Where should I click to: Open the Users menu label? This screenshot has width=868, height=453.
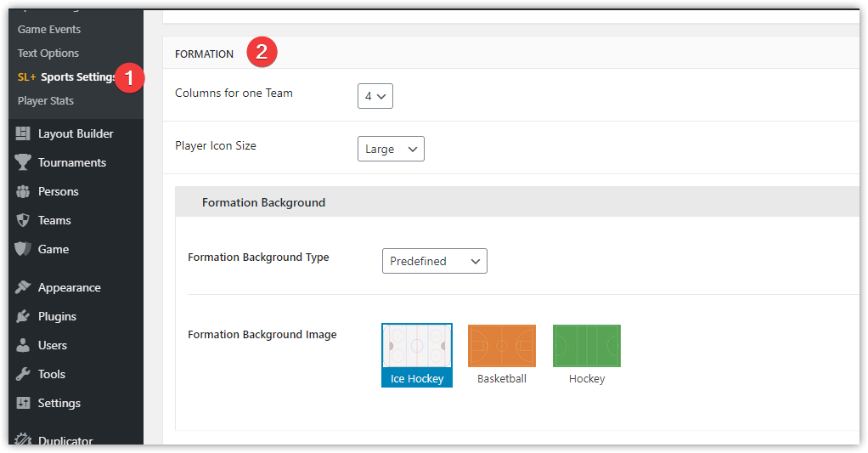tap(52, 345)
